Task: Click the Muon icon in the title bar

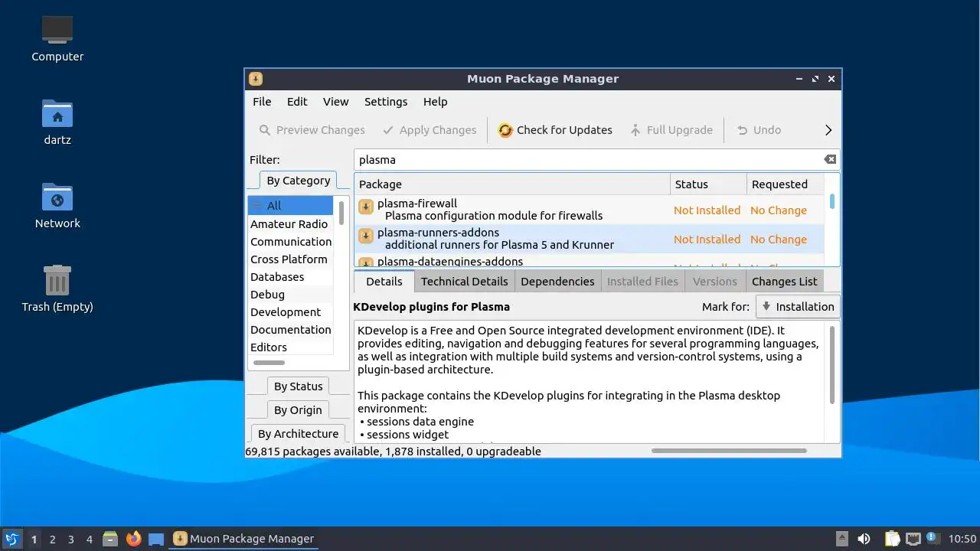Action: pyautogui.click(x=256, y=79)
